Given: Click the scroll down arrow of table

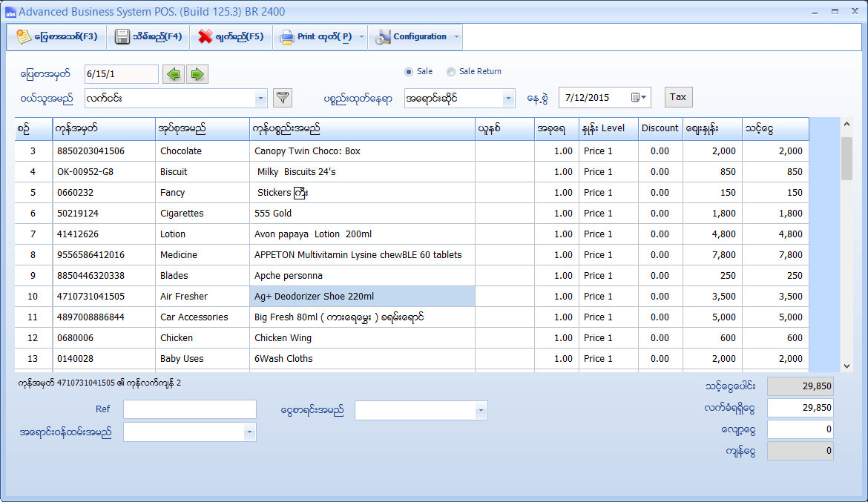Looking at the screenshot, I should [x=846, y=366].
